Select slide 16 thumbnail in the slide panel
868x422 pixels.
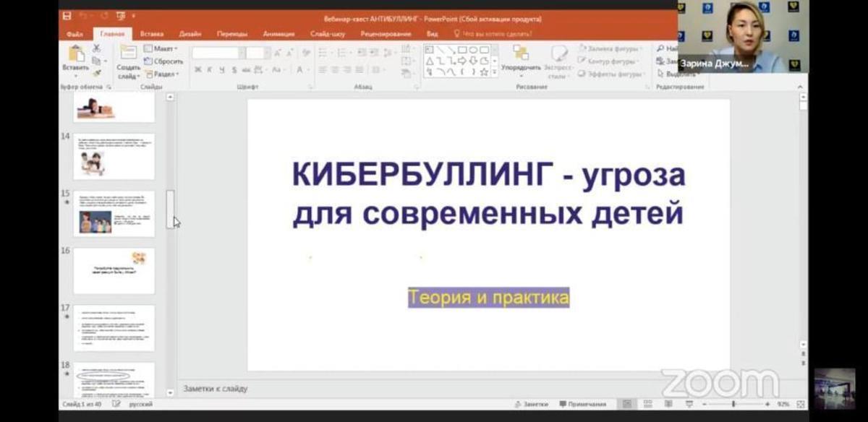pos(114,271)
